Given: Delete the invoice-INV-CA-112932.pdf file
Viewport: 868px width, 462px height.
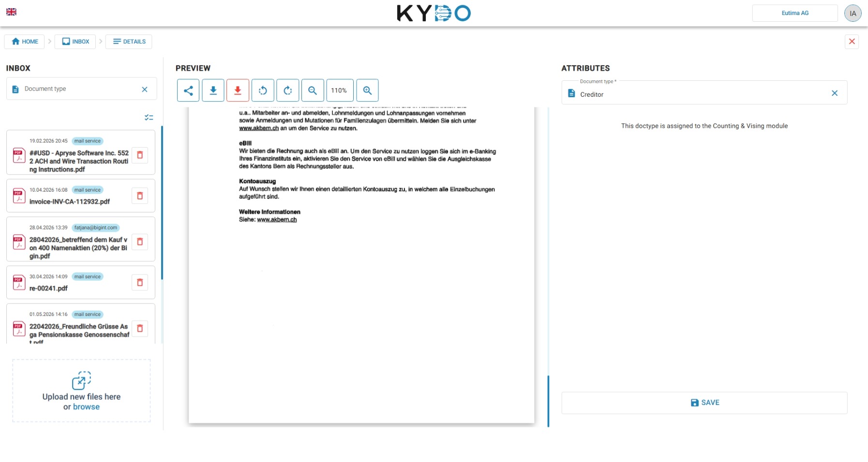Looking at the screenshot, I should point(140,196).
